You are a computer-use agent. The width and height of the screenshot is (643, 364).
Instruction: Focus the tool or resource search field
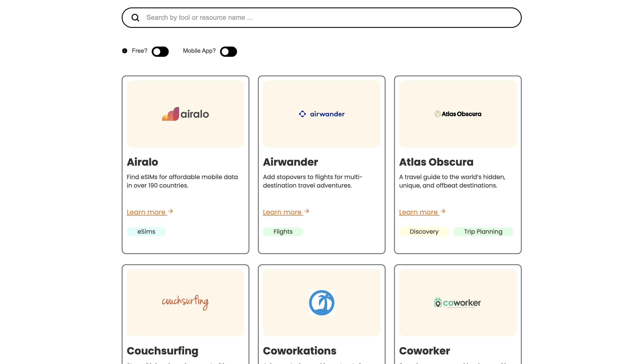pos(321,17)
